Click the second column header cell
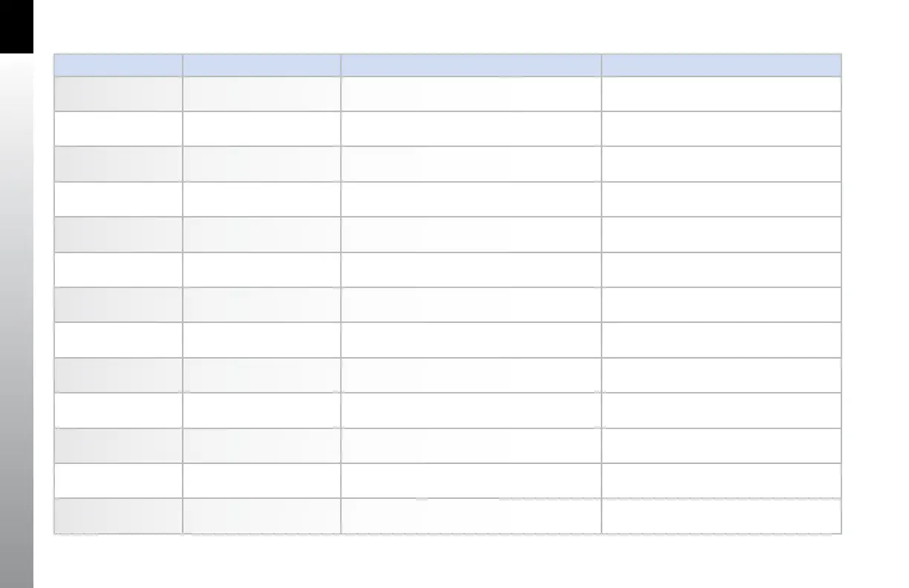 pos(261,65)
